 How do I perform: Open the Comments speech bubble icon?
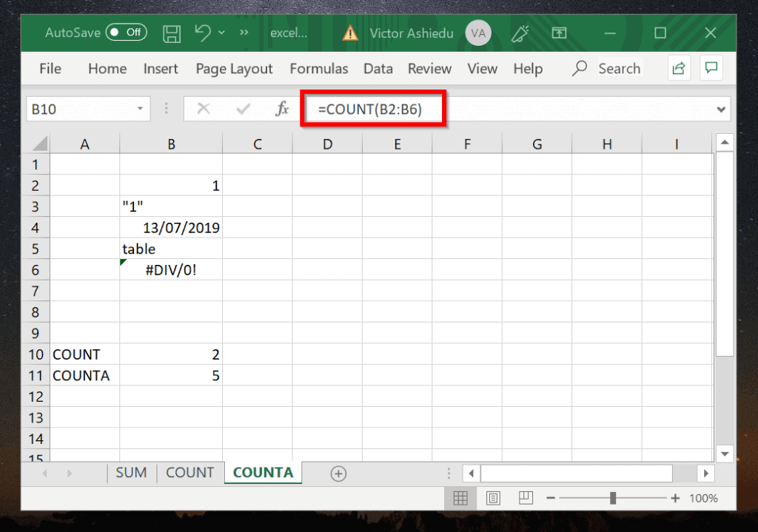coord(711,68)
